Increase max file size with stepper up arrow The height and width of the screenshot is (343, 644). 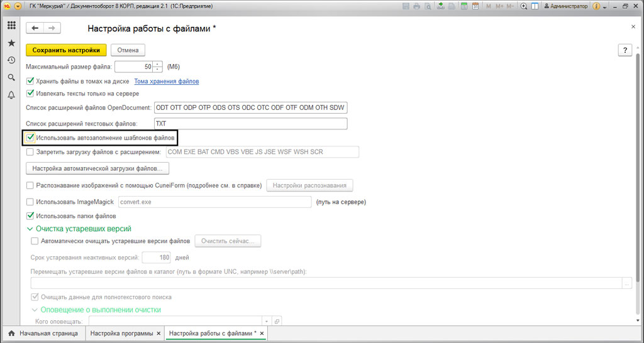point(157,63)
